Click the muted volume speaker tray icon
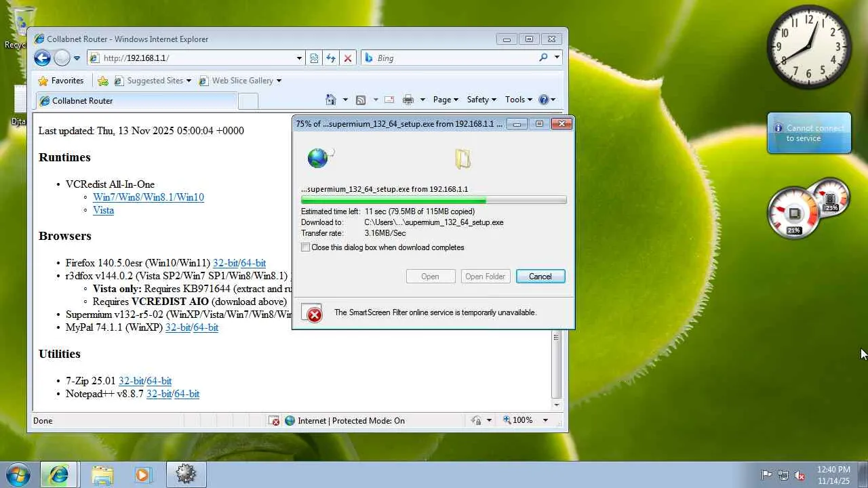The image size is (868, 488). [x=800, y=475]
